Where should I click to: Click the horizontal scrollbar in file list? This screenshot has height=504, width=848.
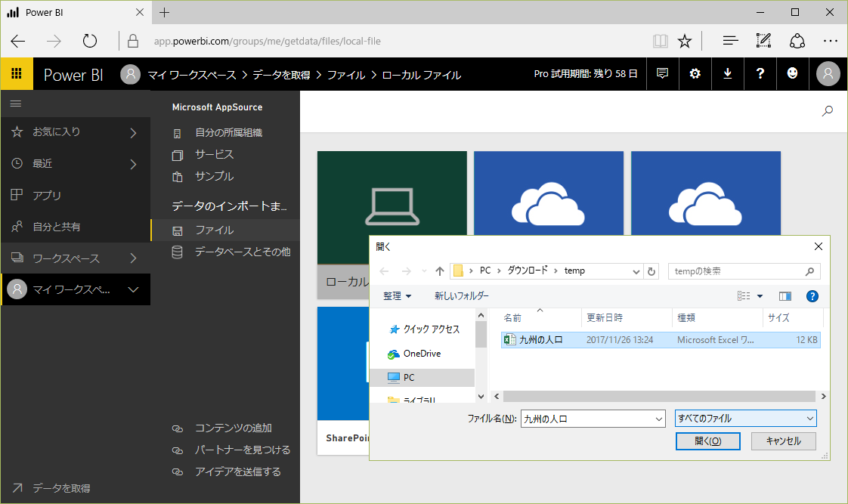tap(659, 397)
